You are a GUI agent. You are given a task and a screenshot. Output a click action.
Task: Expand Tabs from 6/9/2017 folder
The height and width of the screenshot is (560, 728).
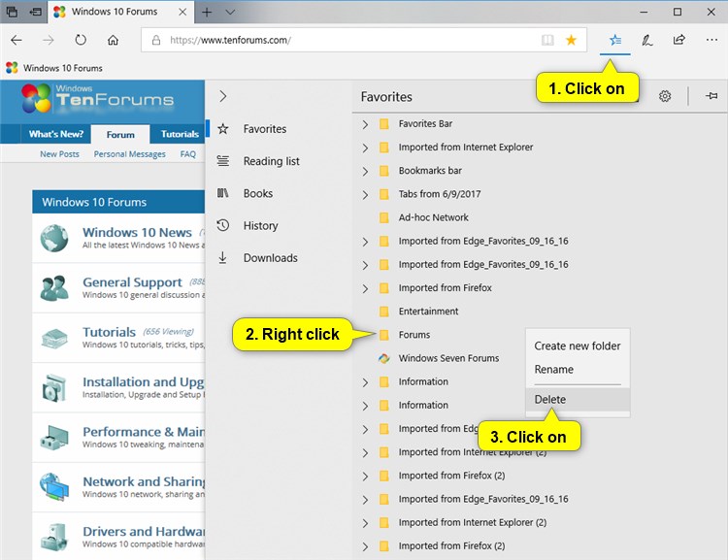[x=365, y=194]
